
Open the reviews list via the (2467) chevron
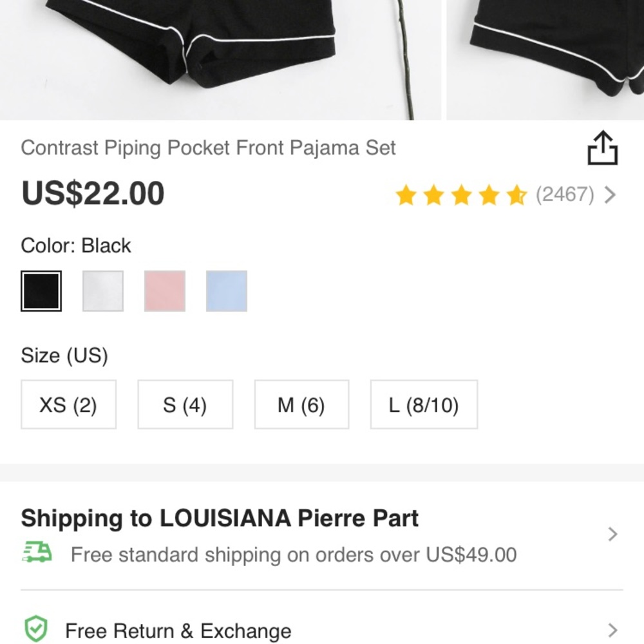(x=609, y=195)
